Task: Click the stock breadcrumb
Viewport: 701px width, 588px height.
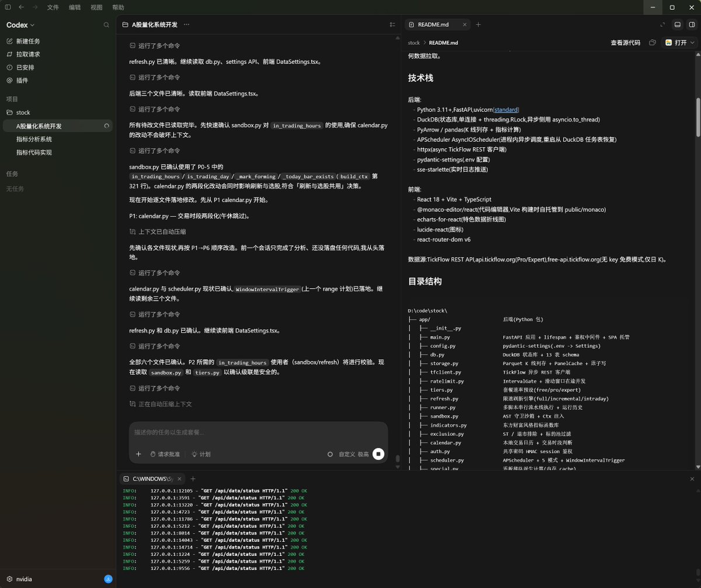Action: click(x=414, y=43)
